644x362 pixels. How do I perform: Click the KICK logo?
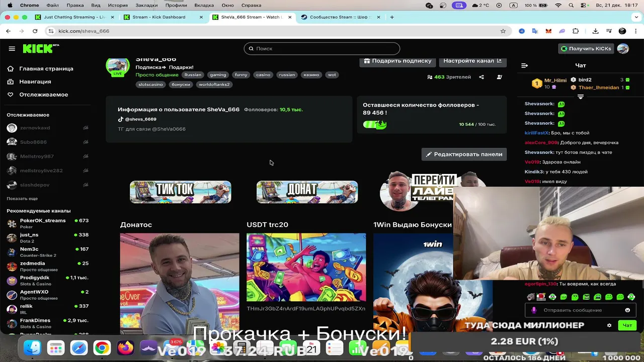pos(41,48)
